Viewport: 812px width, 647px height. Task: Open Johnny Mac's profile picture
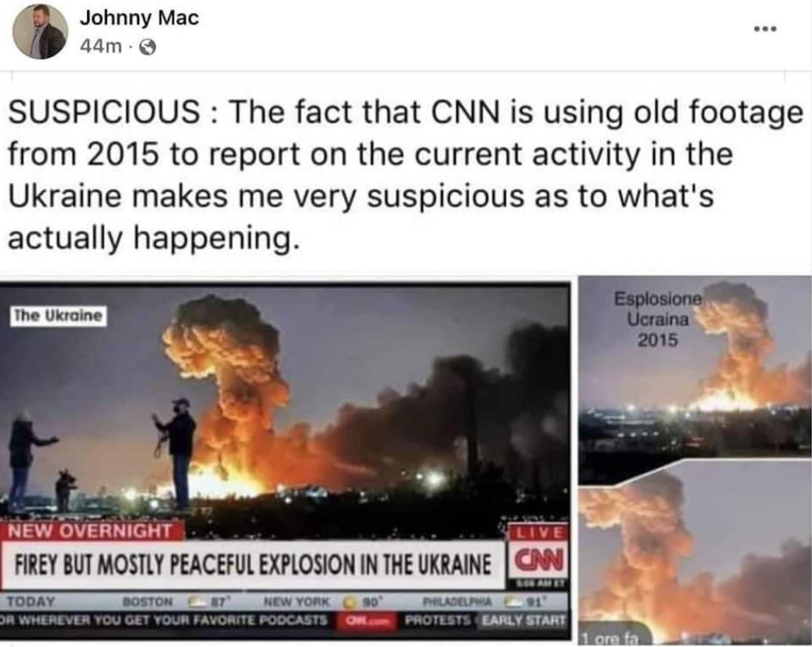[39, 32]
